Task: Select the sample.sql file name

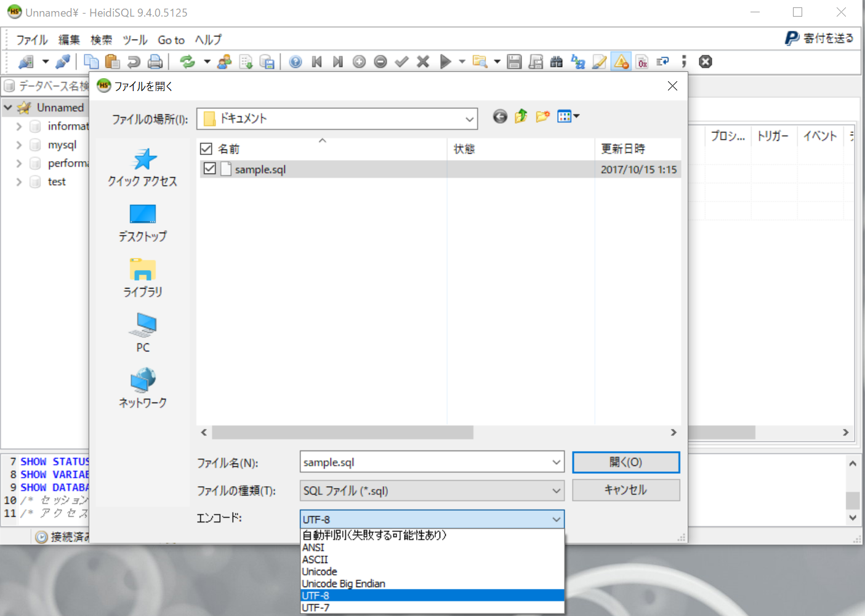Action: (x=260, y=169)
